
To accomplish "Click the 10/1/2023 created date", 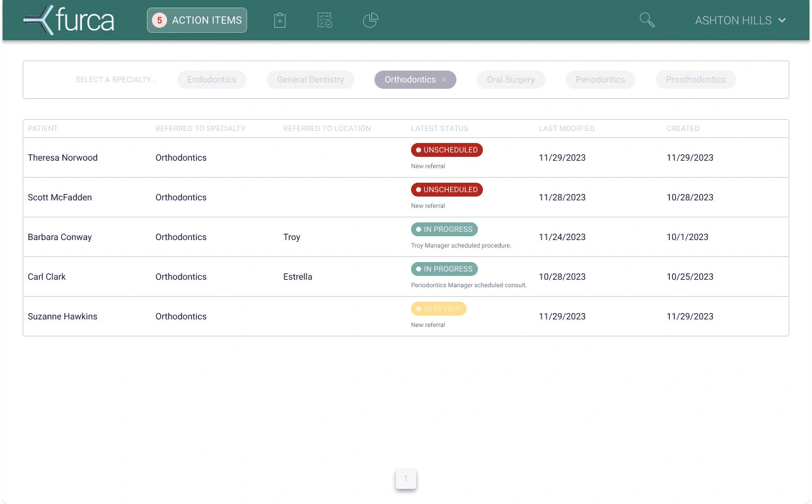I will (687, 237).
